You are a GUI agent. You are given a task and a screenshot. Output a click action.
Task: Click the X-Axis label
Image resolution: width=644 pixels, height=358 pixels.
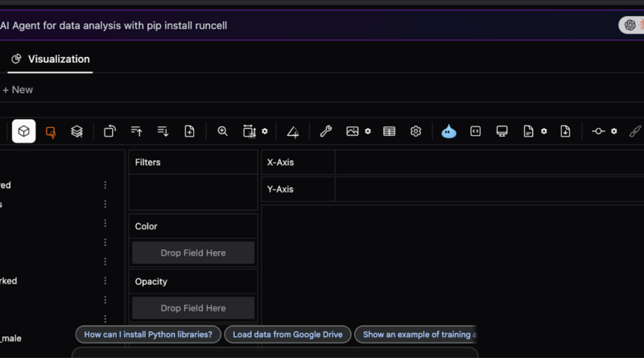(280, 163)
